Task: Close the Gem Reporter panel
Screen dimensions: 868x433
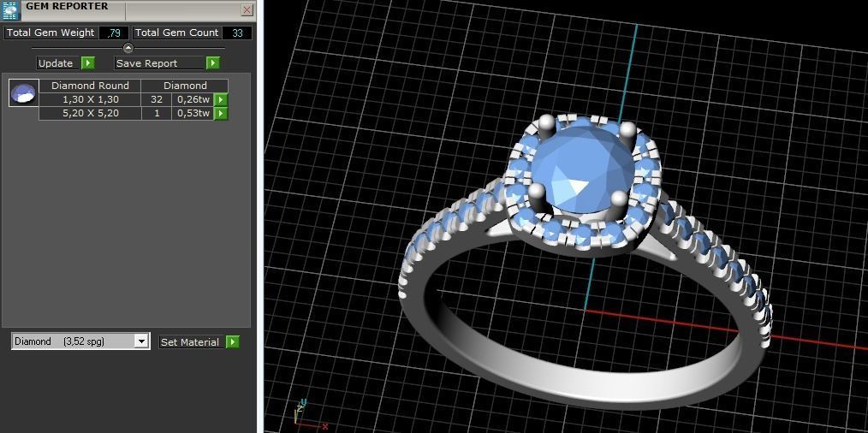Action: tap(247, 10)
